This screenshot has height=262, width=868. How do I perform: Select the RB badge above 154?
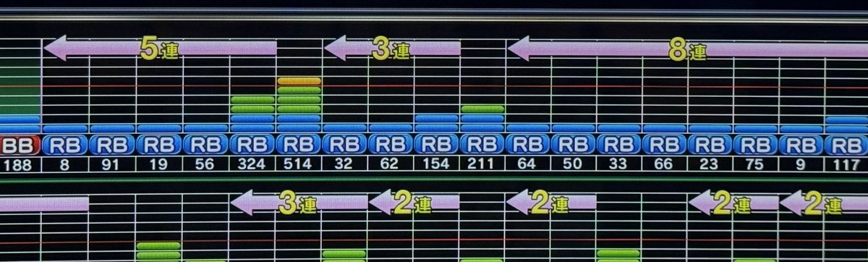[436, 145]
